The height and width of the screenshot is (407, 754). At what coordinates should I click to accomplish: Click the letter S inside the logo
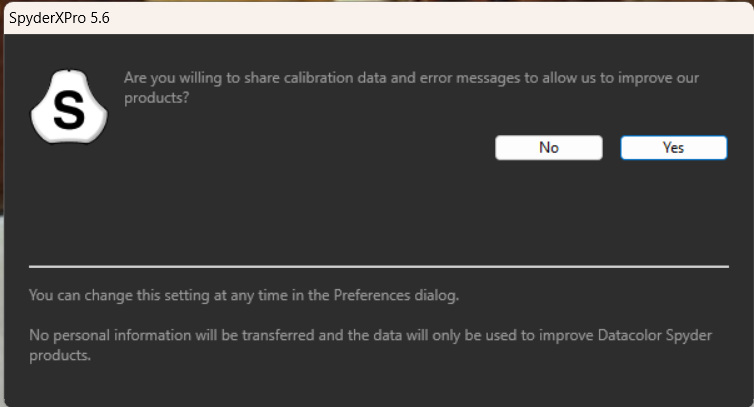coord(69,111)
